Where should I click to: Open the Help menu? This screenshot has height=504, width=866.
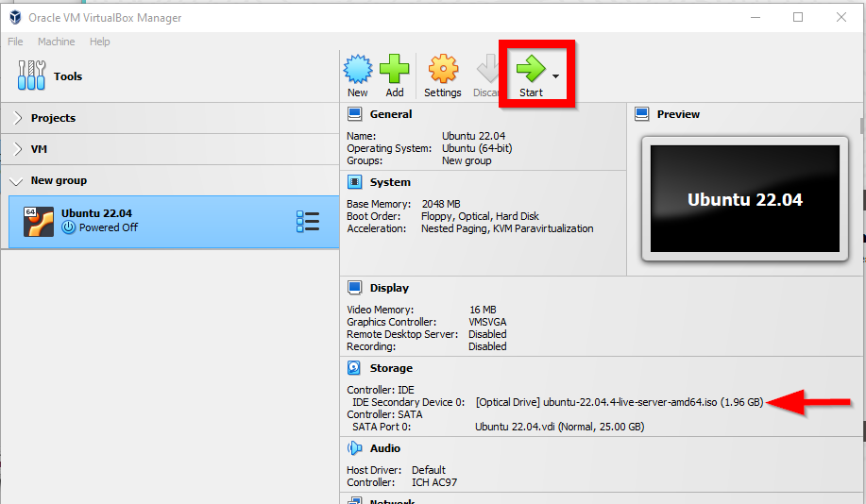pos(100,42)
